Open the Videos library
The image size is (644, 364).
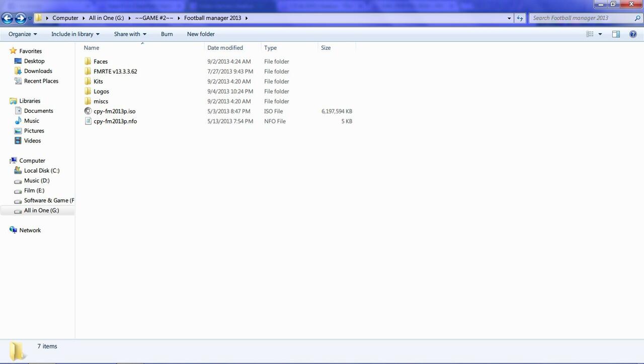[x=32, y=141]
